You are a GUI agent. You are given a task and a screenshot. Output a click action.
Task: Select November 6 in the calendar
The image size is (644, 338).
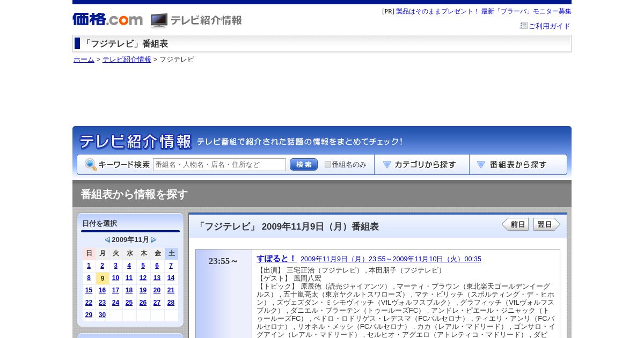[157, 266]
